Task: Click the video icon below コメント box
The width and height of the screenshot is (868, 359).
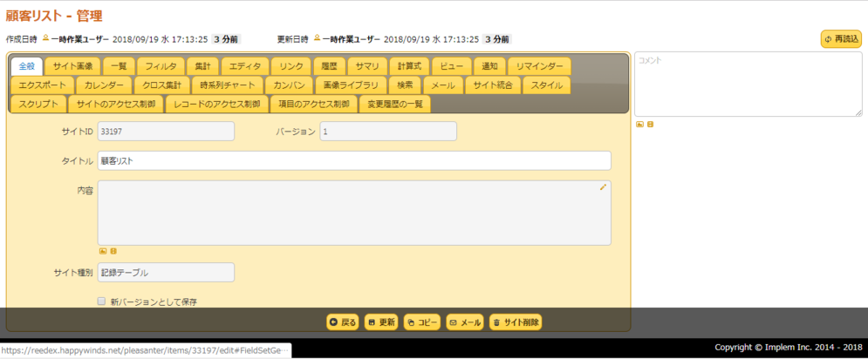Action: click(651, 125)
